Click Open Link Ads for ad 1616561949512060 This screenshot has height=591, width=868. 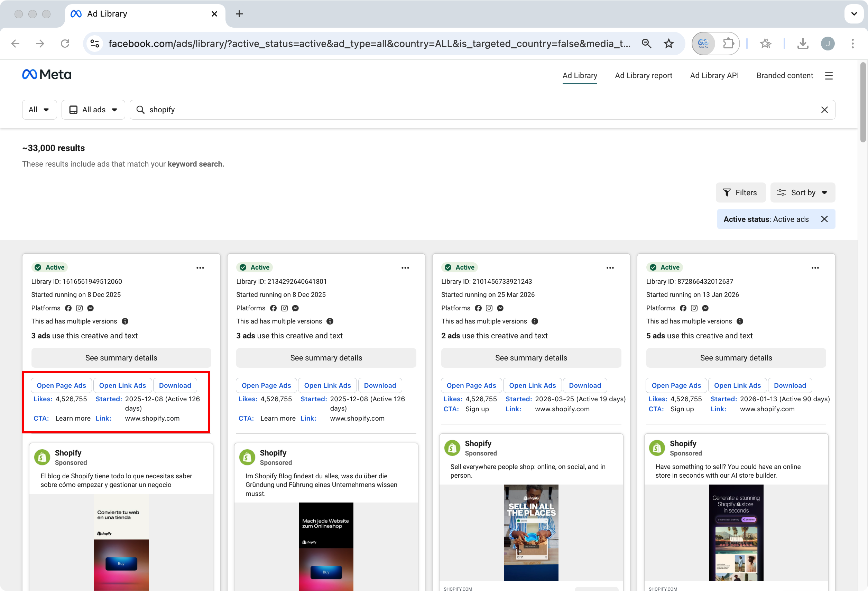122,386
